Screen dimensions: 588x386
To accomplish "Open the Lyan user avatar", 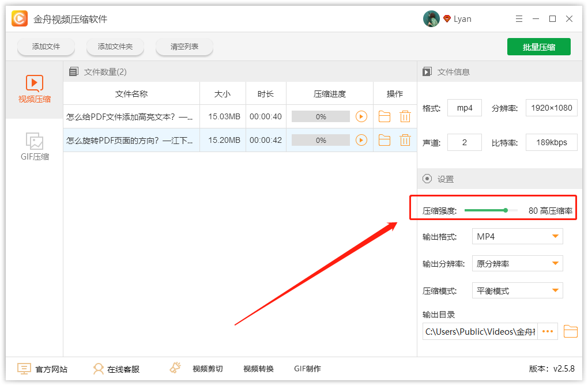I will [431, 19].
